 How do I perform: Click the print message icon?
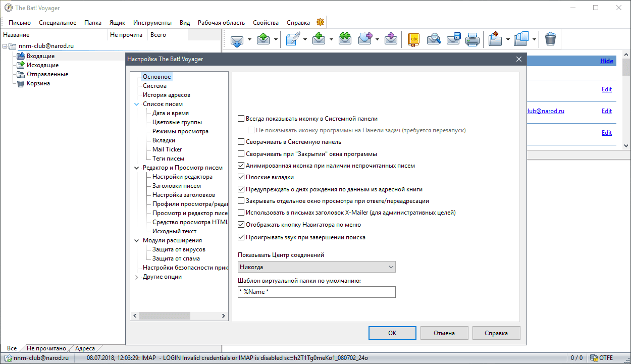(x=472, y=39)
